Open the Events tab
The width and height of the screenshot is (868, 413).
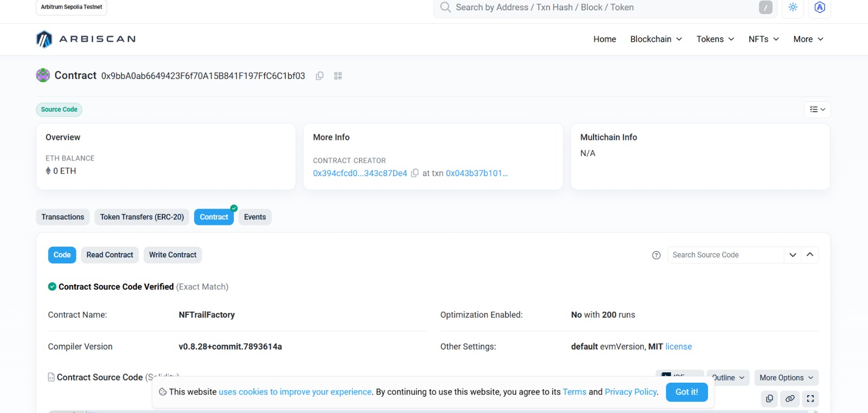coord(255,217)
